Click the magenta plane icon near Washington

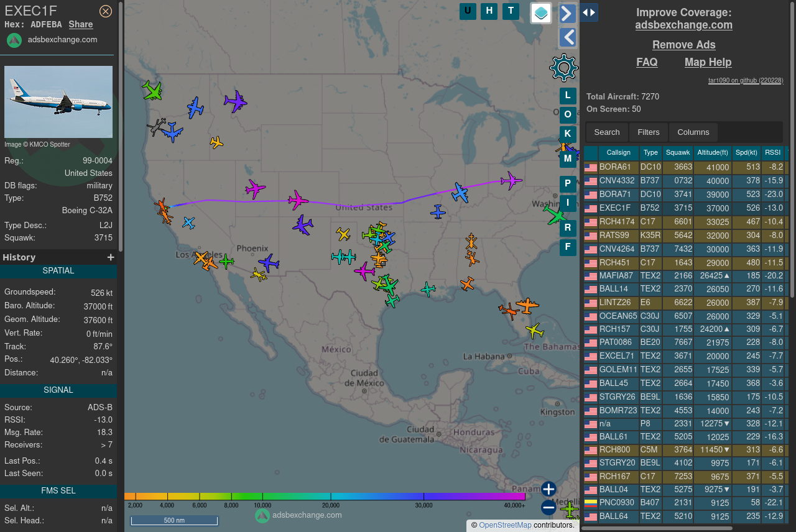pyautogui.click(x=511, y=181)
